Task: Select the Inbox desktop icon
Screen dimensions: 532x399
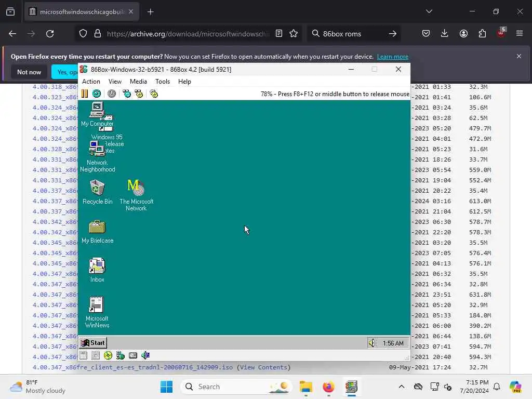Action: 97,270
